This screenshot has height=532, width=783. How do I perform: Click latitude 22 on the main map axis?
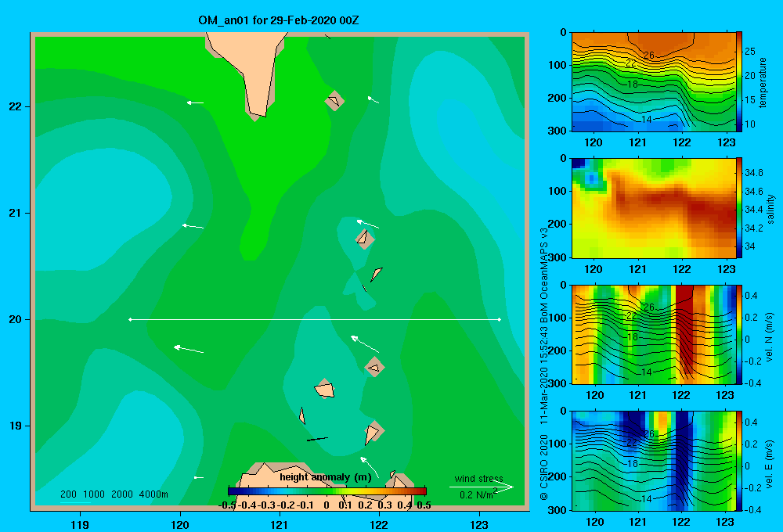pos(16,107)
